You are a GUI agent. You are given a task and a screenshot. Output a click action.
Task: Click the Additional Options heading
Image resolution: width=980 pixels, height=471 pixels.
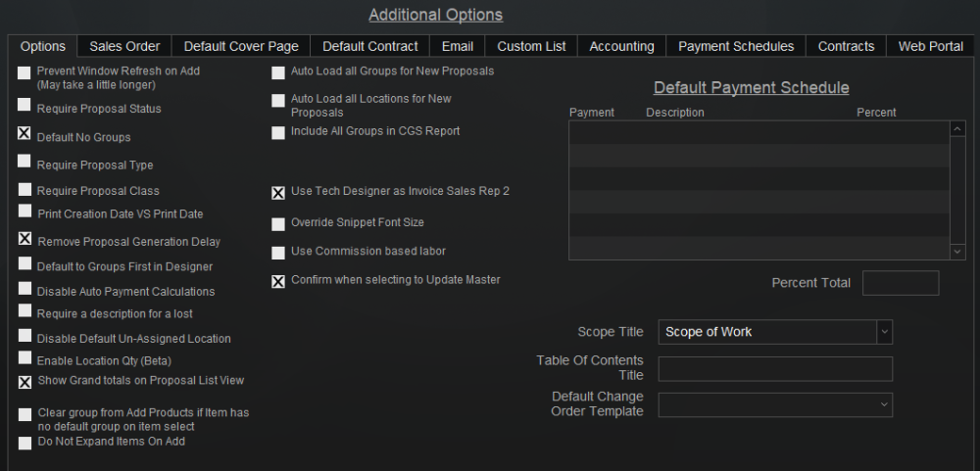tap(436, 15)
